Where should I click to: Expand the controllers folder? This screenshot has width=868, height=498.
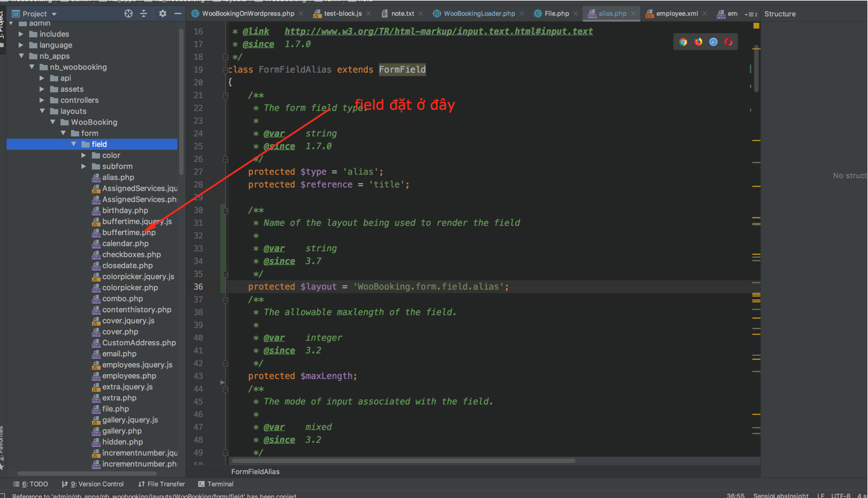click(x=42, y=100)
